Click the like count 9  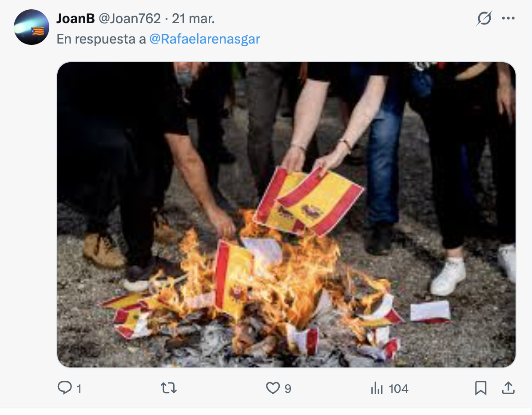pos(288,388)
